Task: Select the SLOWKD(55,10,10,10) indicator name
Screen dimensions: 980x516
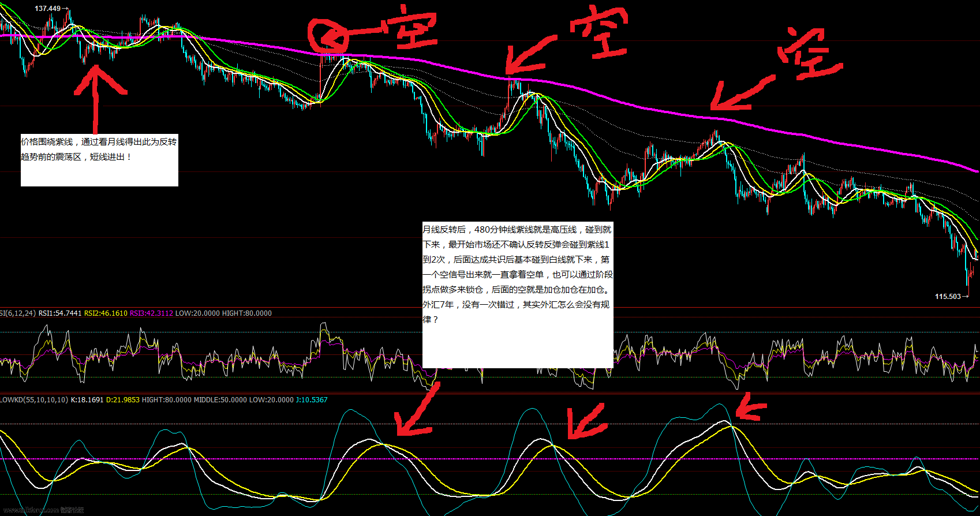Action: point(34,400)
